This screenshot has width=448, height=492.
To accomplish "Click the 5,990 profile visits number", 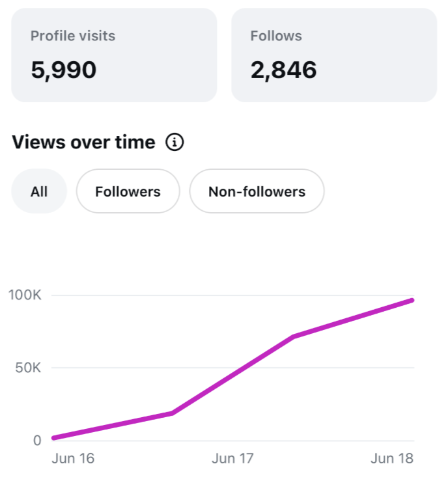I will click(x=64, y=70).
